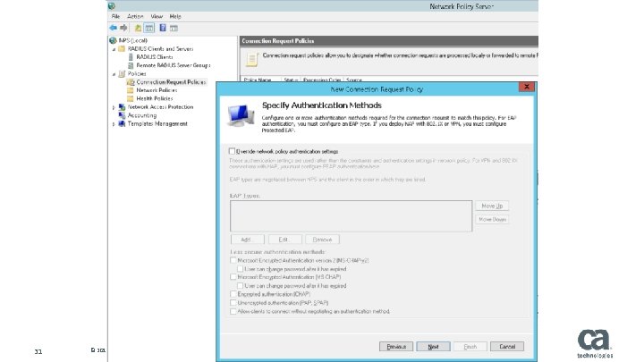Click the Network Policies folder icon
Viewport: 644px width, 362px height.
click(x=131, y=90)
